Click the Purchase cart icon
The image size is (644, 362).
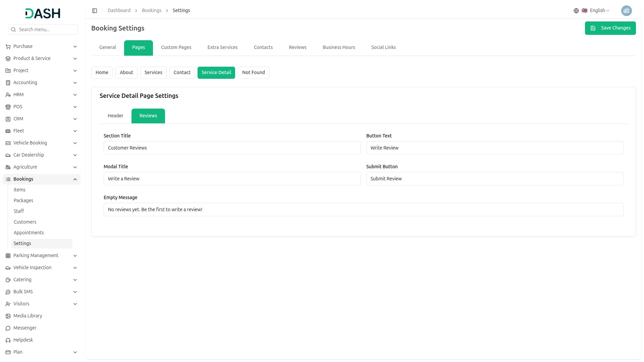[8, 47]
